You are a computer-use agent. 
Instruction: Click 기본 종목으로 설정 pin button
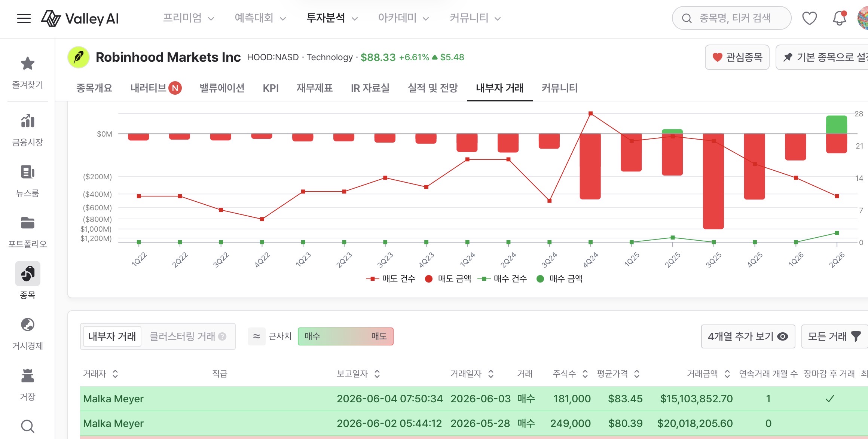point(822,57)
